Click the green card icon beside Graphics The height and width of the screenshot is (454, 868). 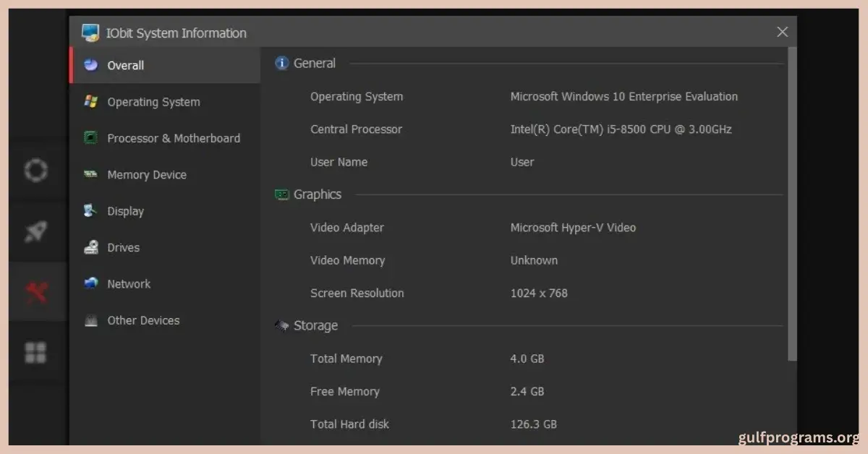(x=282, y=194)
